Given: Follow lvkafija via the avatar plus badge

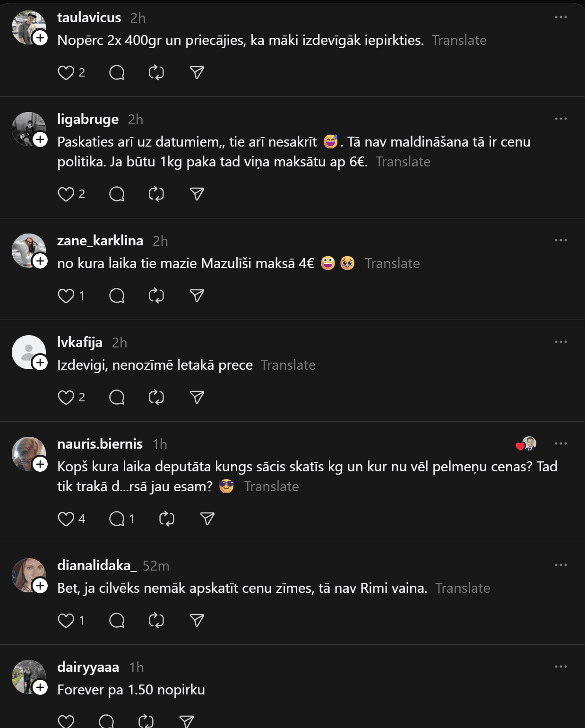Looking at the screenshot, I should [x=40, y=363].
